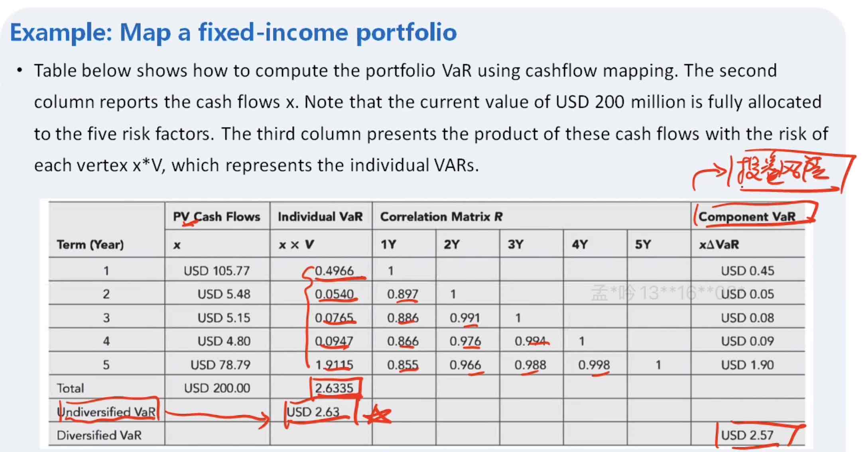
Task: Click the 'Diversified VaR' row label
Action: [x=99, y=435]
